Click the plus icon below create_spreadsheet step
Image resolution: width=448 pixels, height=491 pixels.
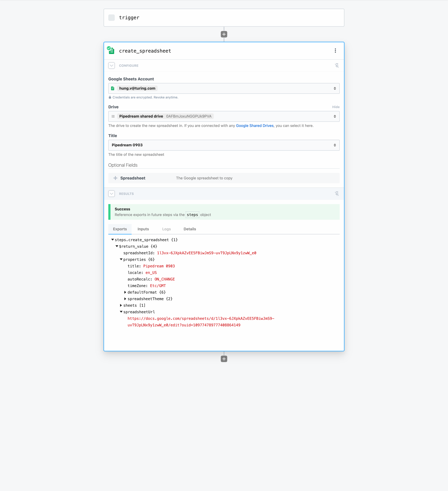[x=224, y=359]
